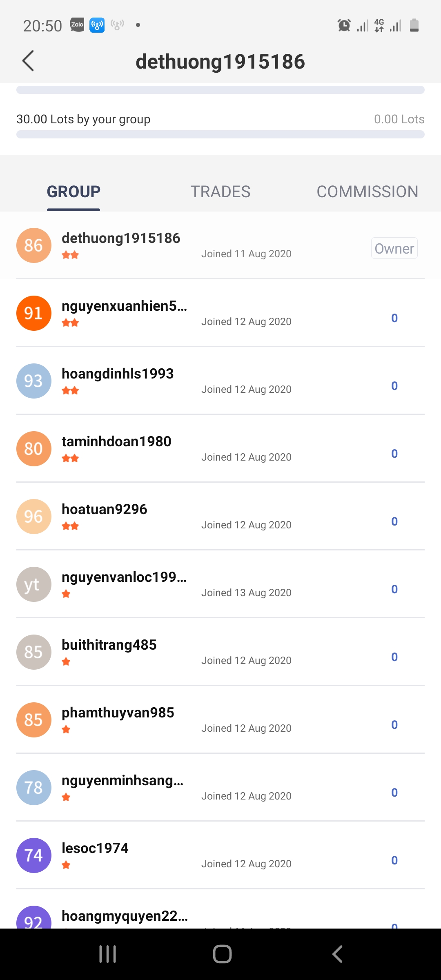Open the Zalo notification icon in status bar

(x=77, y=25)
